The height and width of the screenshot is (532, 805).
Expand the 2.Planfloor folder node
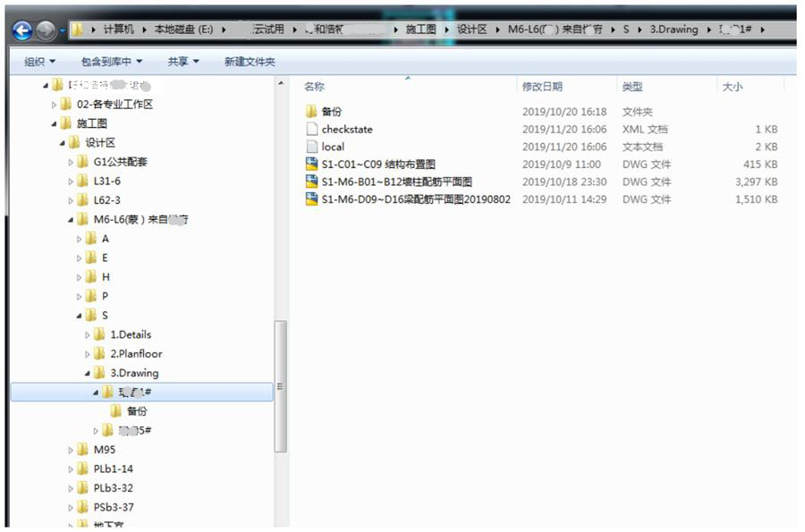(x=88, y=354)
